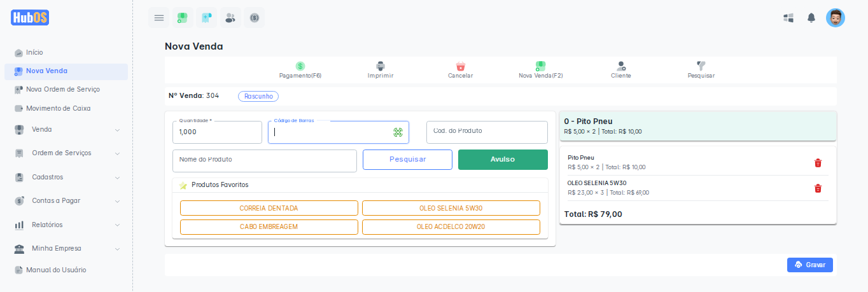
Task: Focus the Nome do Produto field
Action: (264, 161)
